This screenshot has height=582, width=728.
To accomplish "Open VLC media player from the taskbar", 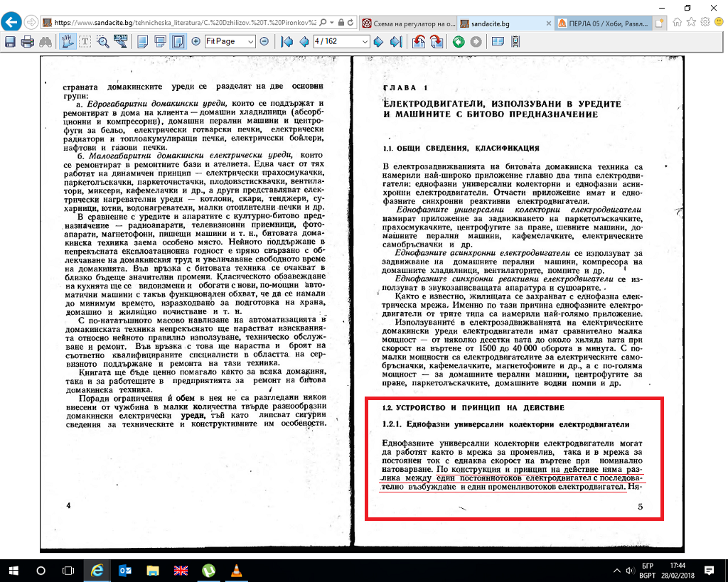I will [237, 571].
